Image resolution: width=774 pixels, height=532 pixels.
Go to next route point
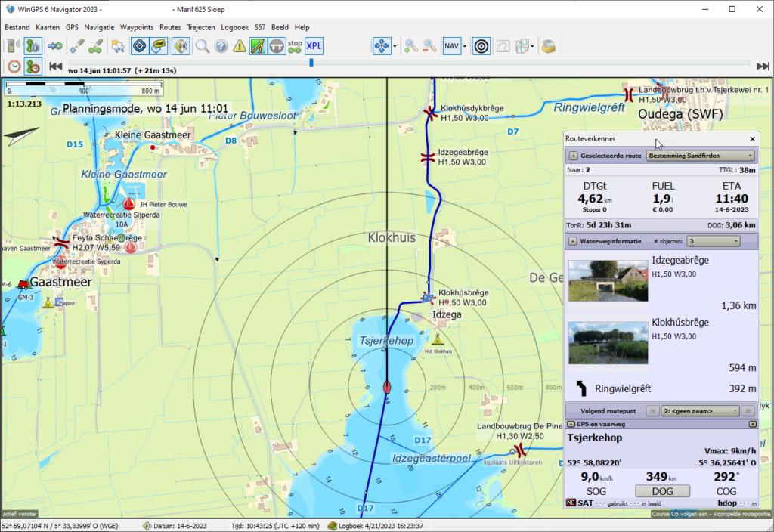coord(748,410)
